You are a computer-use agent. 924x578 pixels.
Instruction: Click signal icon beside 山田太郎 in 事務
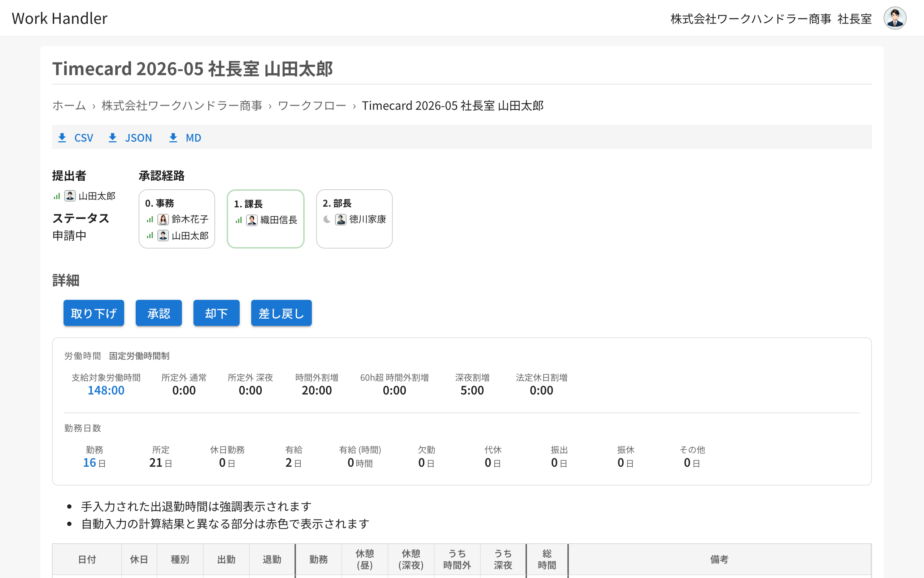pos(150,236)
